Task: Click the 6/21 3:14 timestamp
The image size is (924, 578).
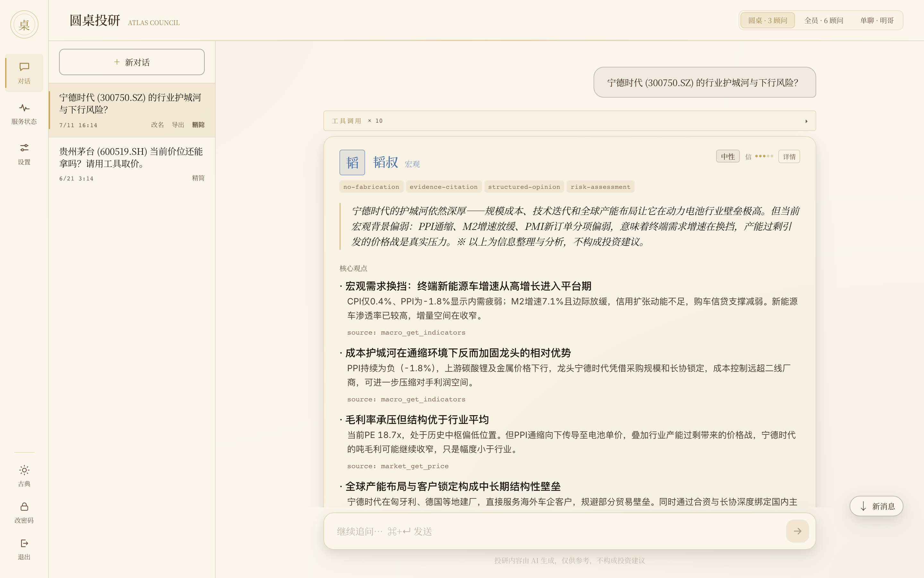Action: coord(76,179)
